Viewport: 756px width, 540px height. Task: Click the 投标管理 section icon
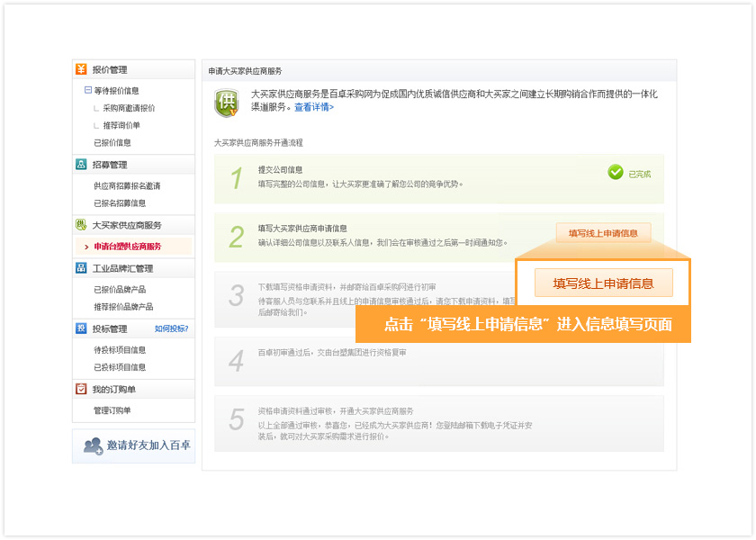pyautogui.click(x=82, y=328)
